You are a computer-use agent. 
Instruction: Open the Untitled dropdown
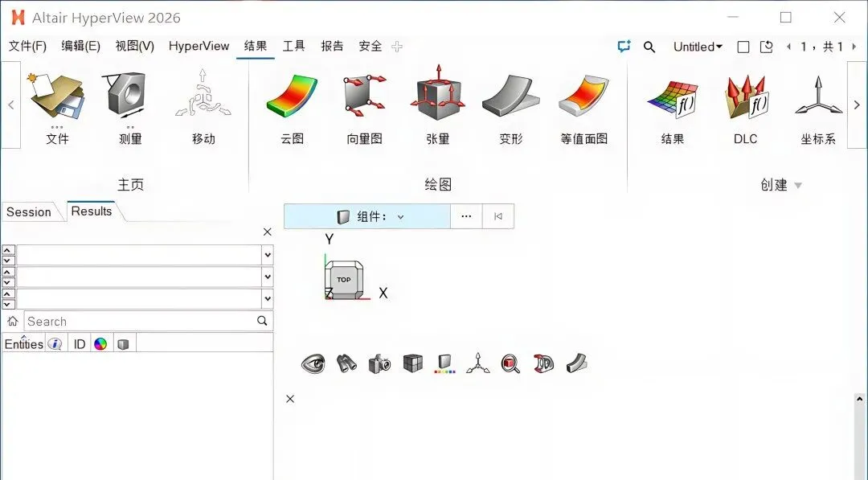tap(698, 47)
